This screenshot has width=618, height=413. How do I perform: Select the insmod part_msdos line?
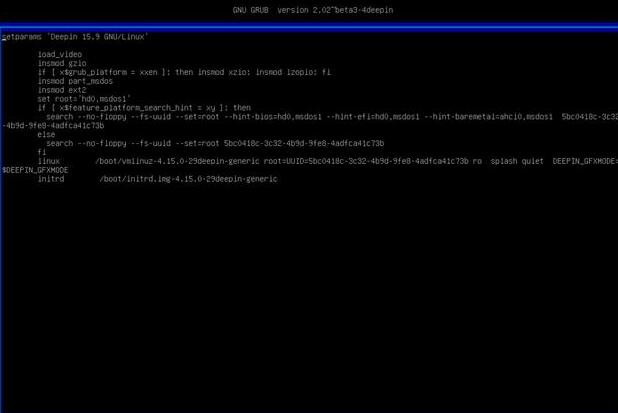click(x=75, y=81)
